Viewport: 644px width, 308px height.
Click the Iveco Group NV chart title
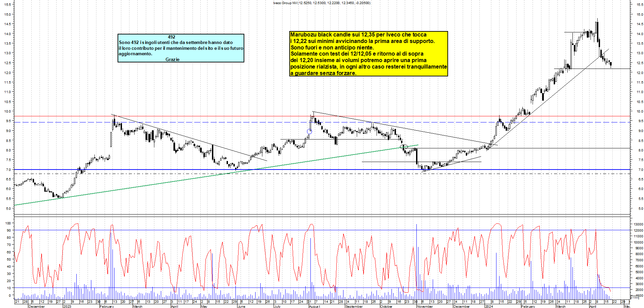click(x=322, y=3)
